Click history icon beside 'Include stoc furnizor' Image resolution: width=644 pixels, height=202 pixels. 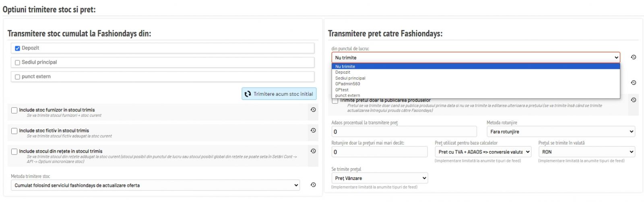(x=313, y=110)
